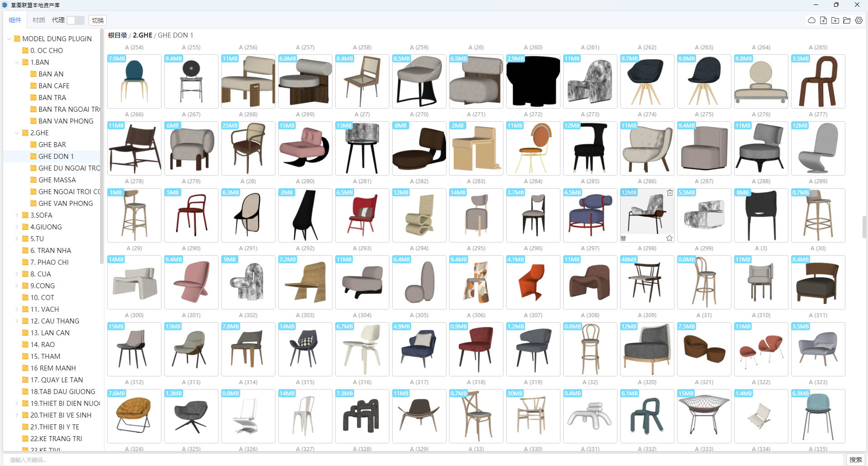The height and width of the screenshot is (466, 868).
Task: Click the replace (替) icon on chair A (285)
Action: [623, 238]
